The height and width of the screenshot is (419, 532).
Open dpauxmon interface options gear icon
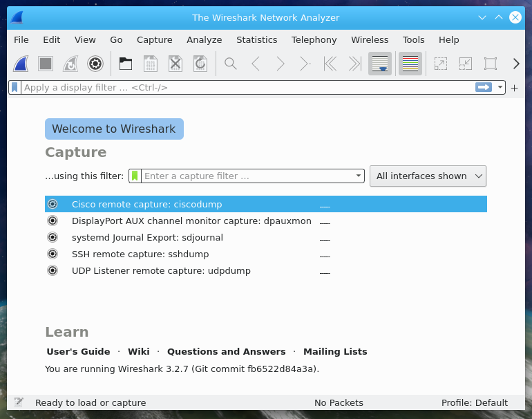(53, 221)
